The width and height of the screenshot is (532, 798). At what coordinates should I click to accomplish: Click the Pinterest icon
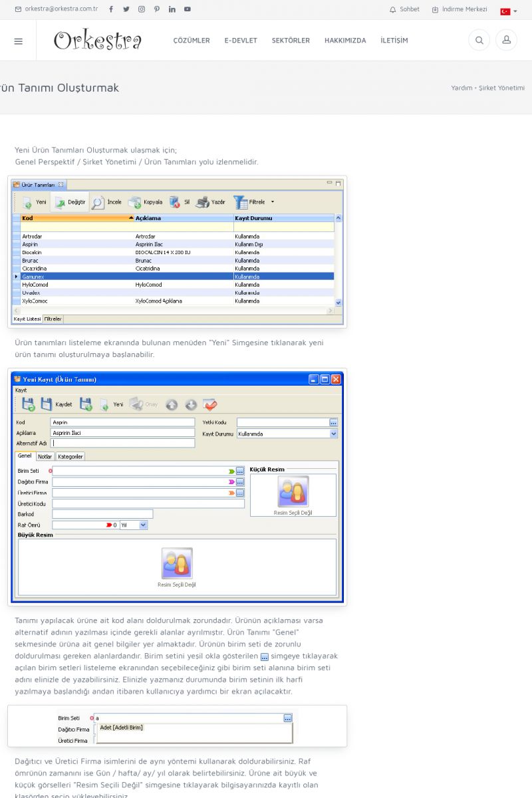click(157, 9)
